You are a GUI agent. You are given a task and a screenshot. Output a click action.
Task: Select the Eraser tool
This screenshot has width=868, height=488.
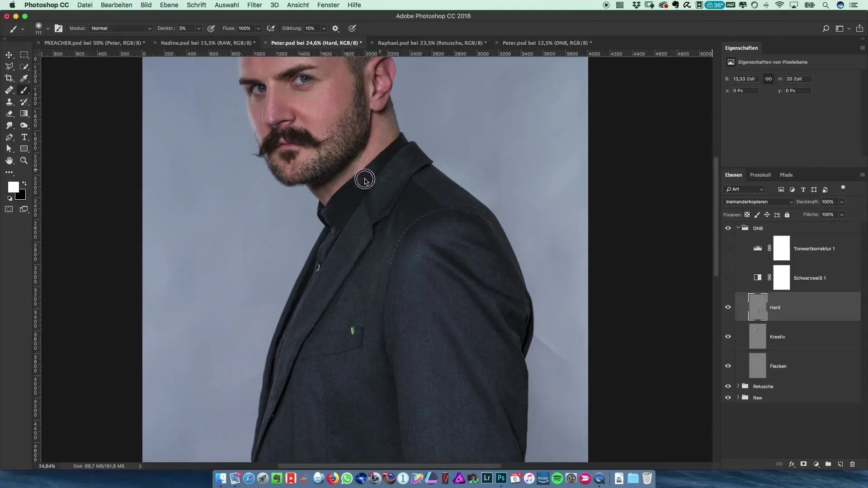[x=9, y=114]
